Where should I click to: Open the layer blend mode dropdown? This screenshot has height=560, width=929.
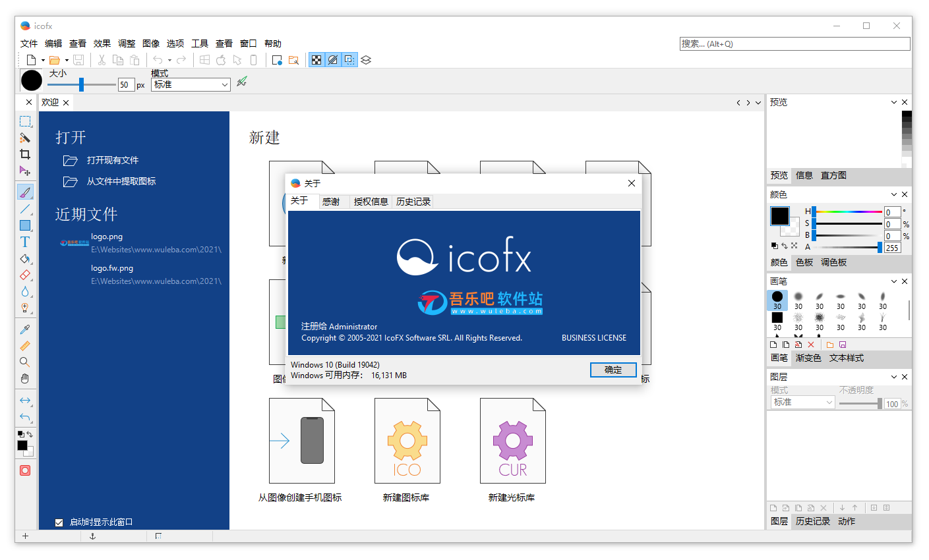pyautogui.click(x=802, y=403)
